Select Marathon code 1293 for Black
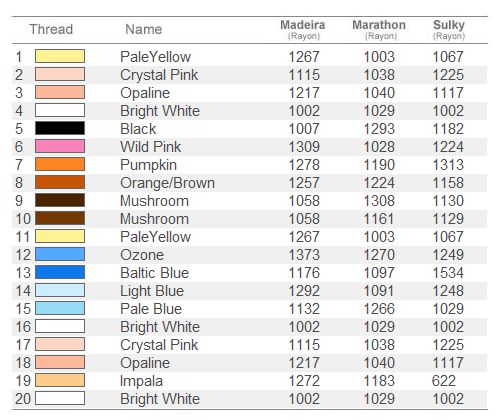The image size is (500, 420). 379,129
